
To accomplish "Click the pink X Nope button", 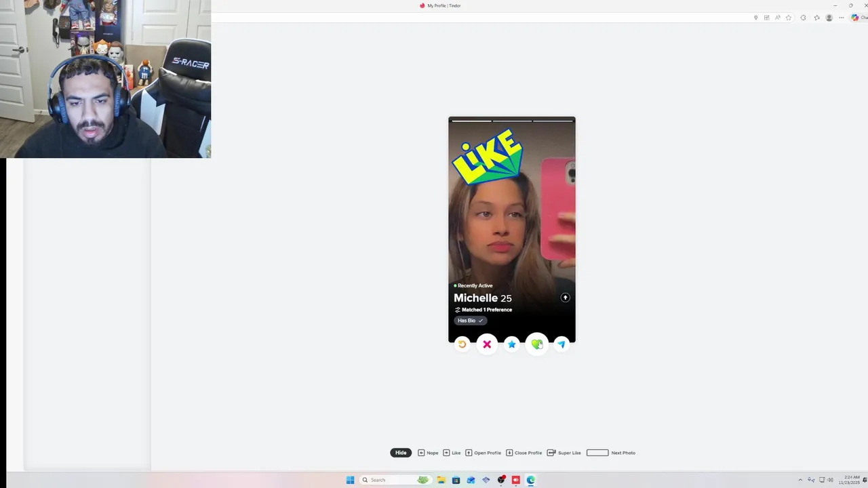I will coord(487,344).
